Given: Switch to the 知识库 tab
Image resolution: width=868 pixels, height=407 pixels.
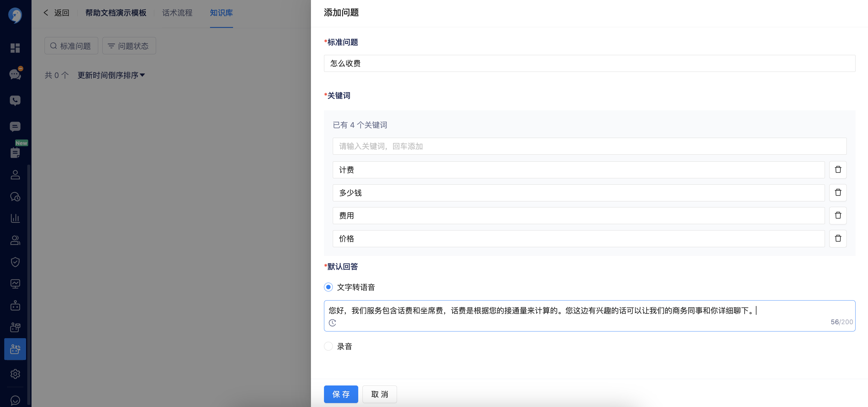Looking at the screenshot, I should tap(221, 13).
